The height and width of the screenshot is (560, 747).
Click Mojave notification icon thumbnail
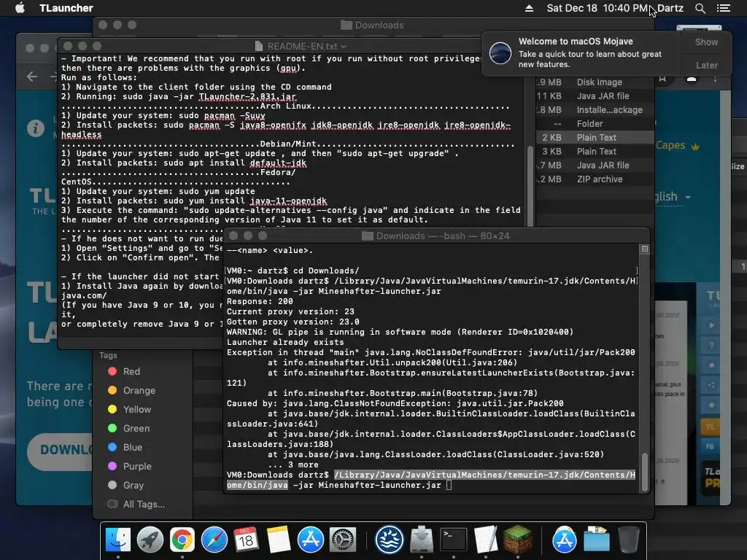click(500, 52)
